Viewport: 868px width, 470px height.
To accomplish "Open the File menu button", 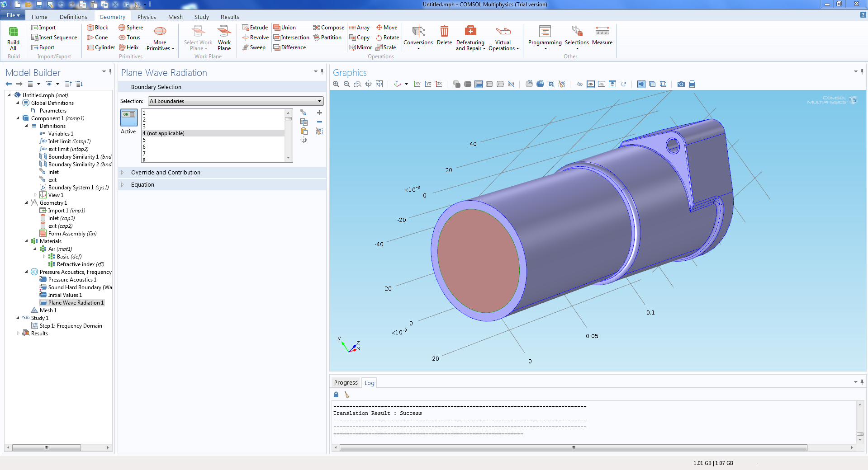I will (x=13, y=15).
